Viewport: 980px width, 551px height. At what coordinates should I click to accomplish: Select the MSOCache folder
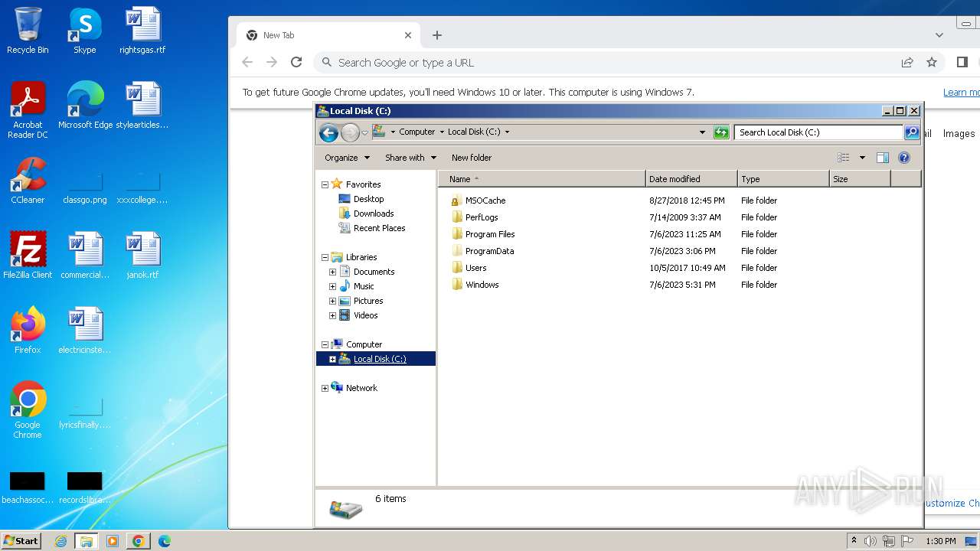coord(485,201)
